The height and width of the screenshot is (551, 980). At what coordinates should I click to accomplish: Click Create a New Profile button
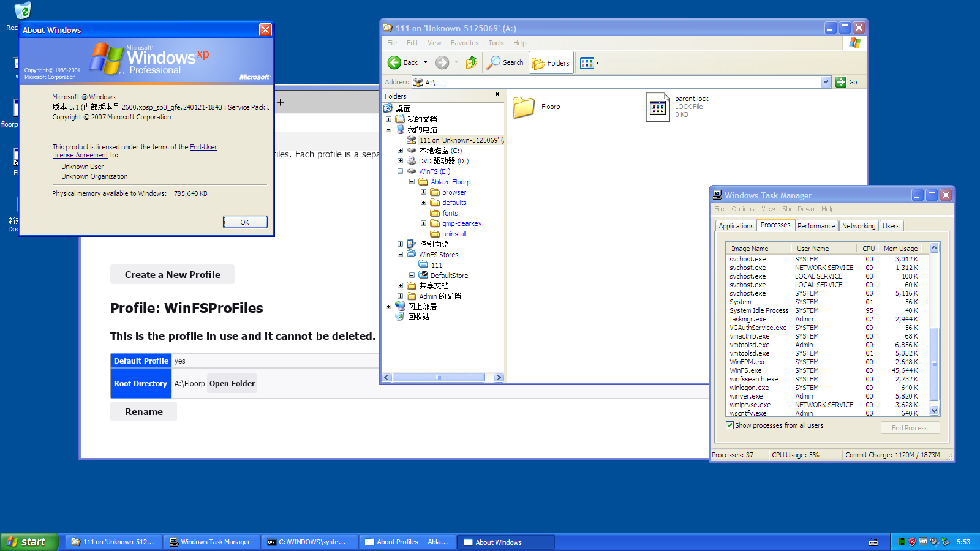click(172, 274)
